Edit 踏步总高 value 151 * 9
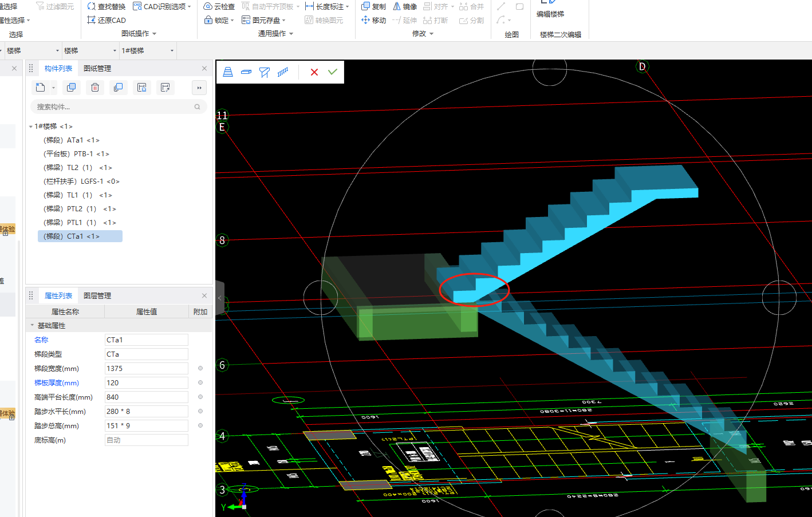Viewport: 812px width, 517px height. pyautogui.click(x=147, y=426)
